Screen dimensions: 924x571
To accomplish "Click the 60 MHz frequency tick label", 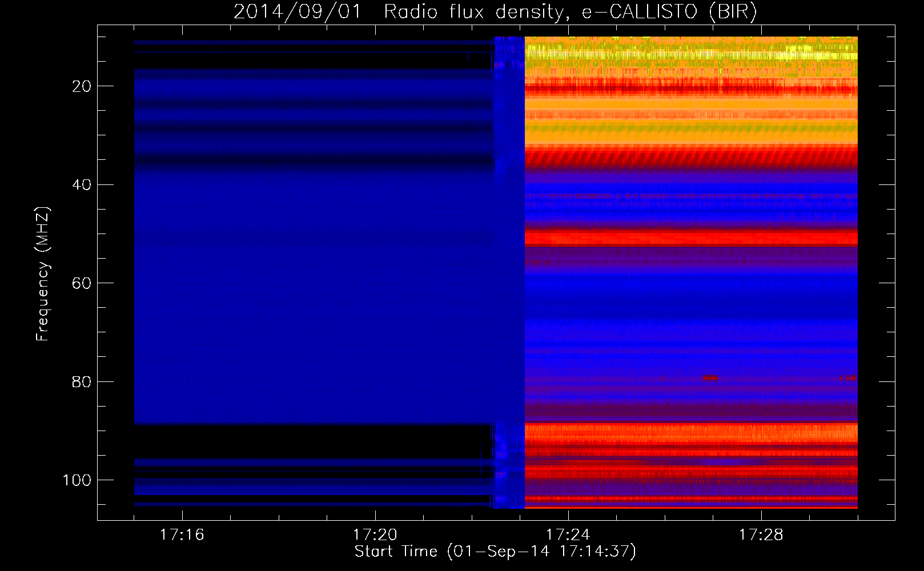I will (x=82, y=283).
